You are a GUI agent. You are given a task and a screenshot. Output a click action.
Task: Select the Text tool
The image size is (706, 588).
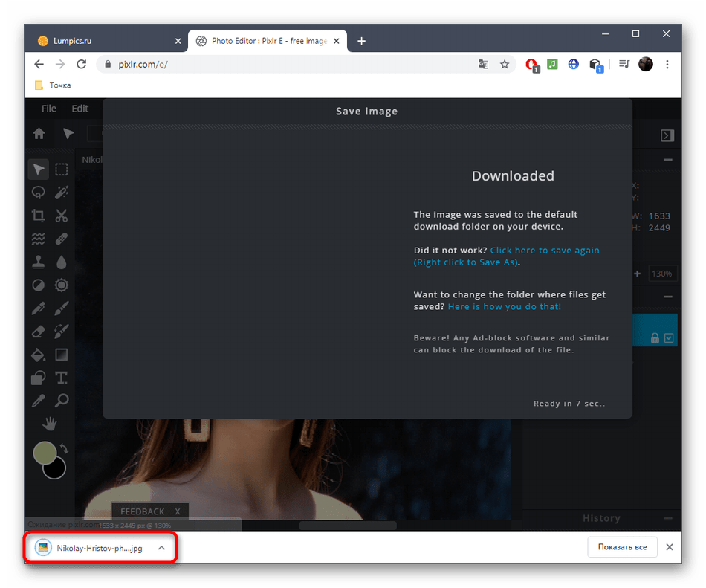[x=62, y=378]
